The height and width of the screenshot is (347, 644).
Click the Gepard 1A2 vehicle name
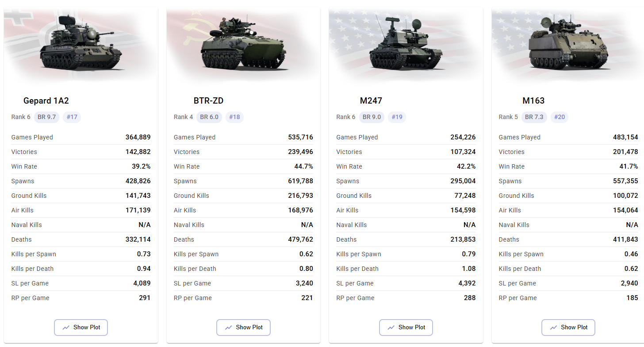coord(46,101)
